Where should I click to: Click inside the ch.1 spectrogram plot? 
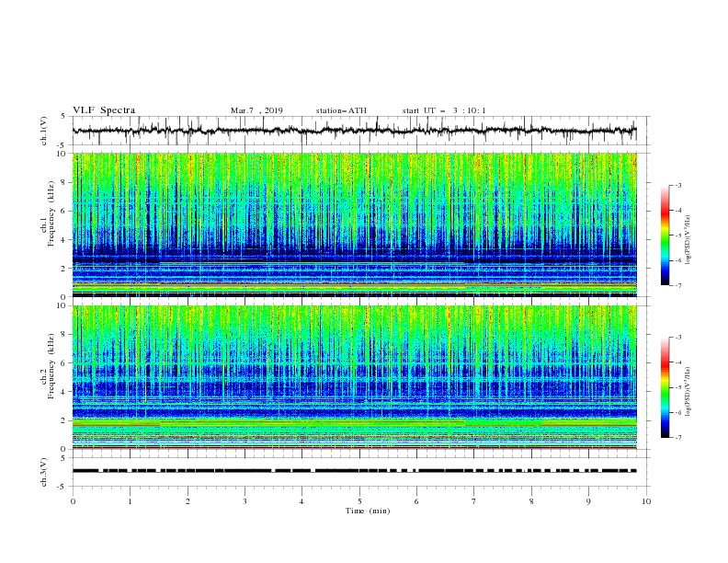click(354, 224)
